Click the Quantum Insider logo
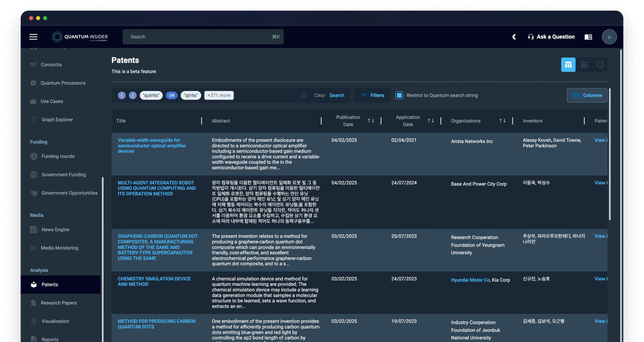644x342 pixels. pyautogui.click(x=80, y=37)
